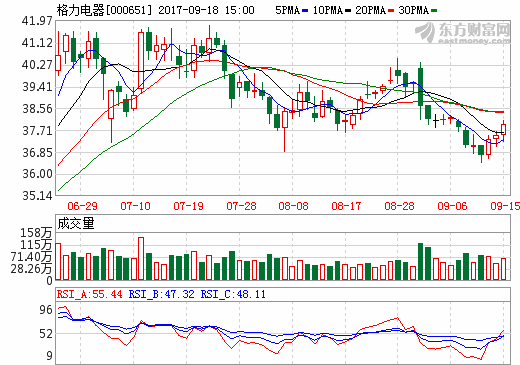The image size is (520, 365).
Task: Click the 28.26万 volume axis label
Action: coord(31,268)
